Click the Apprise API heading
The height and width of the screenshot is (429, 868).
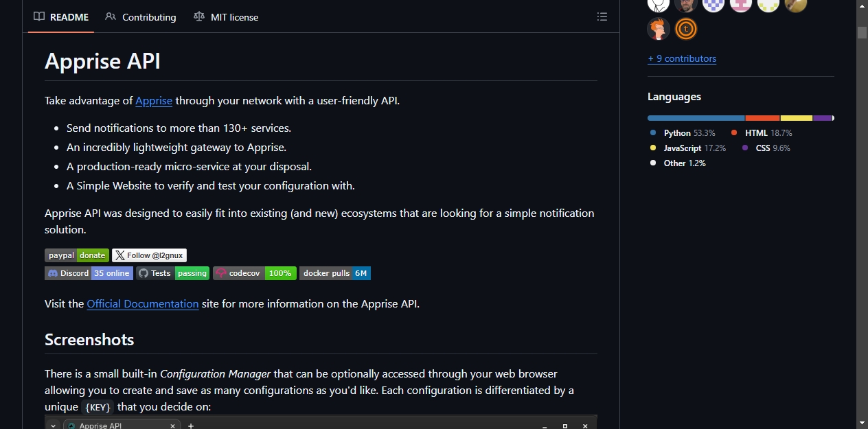pos(103,60)
